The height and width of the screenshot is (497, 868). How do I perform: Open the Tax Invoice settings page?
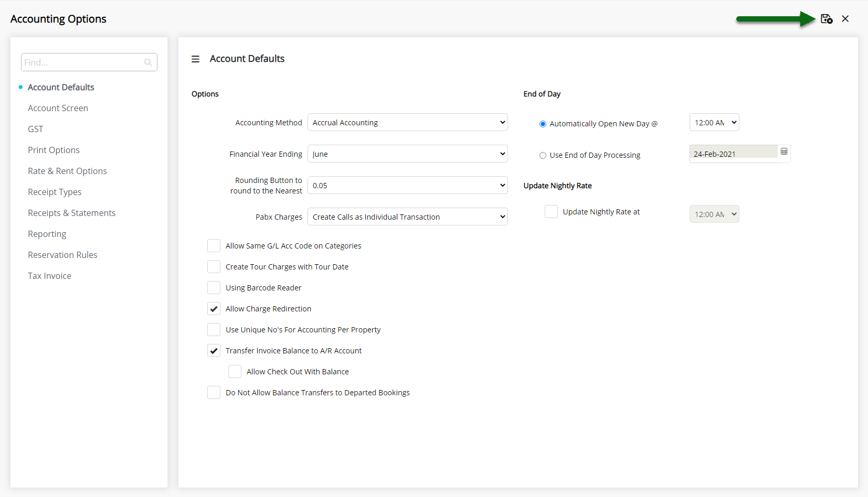[x=49, y=276]
